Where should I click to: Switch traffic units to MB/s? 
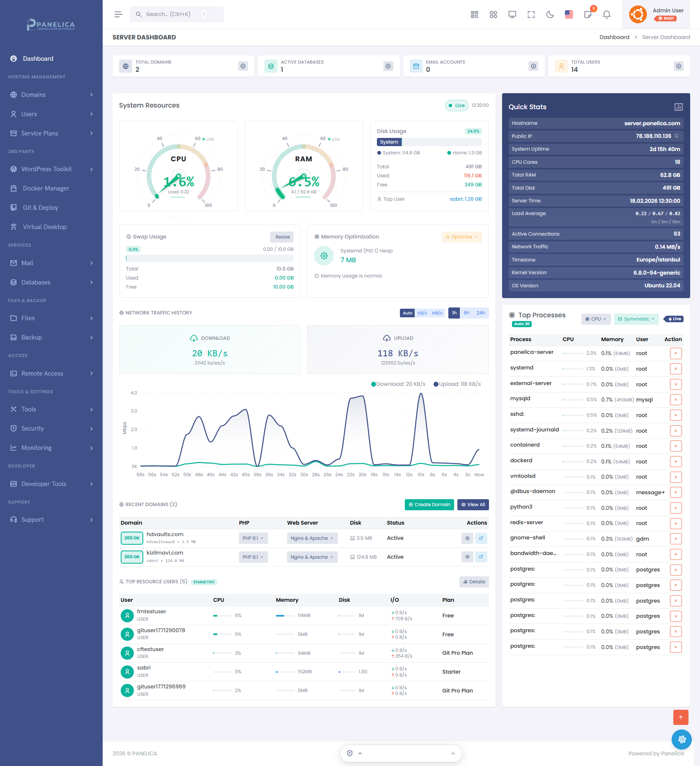click(x=437, y=313)
